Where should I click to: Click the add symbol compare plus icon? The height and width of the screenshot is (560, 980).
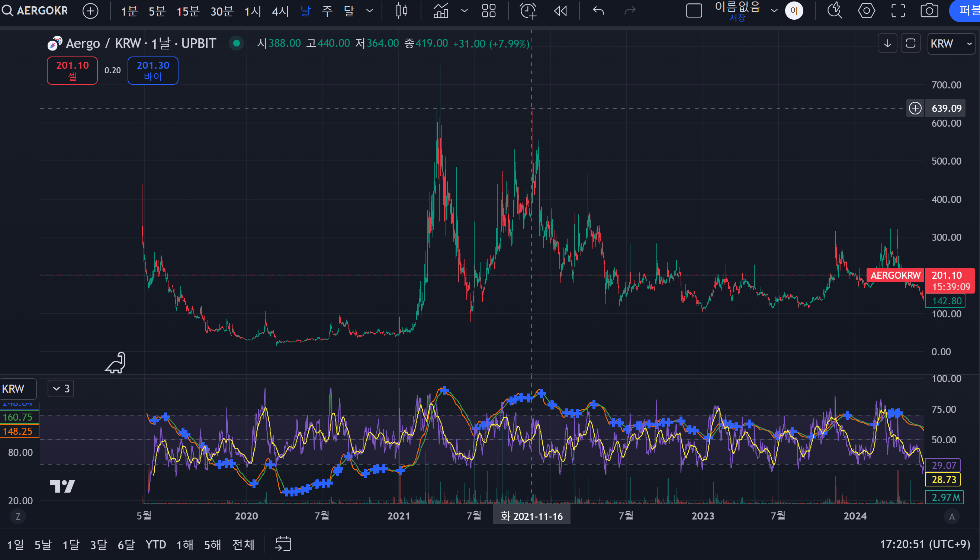point(90,11)
